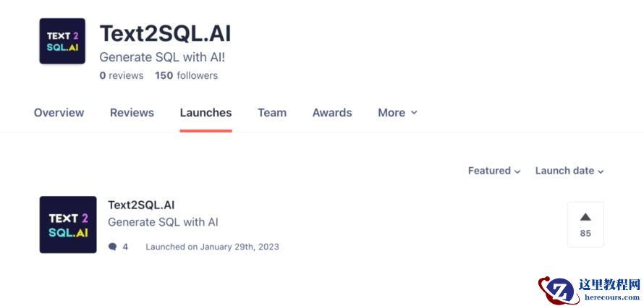Go to the Team tab
Image resolution: width=644 pixels, height=306 pixels.
(272, 113)
